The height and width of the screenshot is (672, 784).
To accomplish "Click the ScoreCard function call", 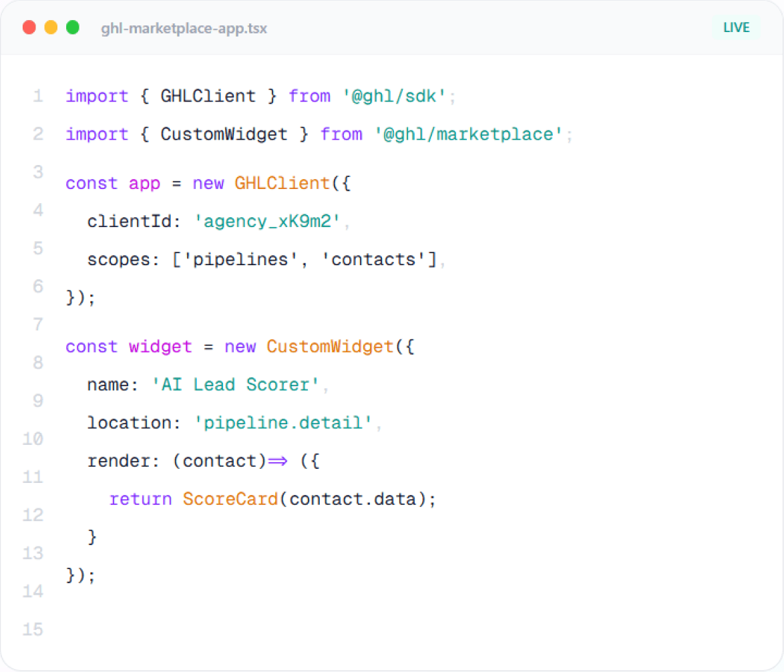I will click(230, 499).
